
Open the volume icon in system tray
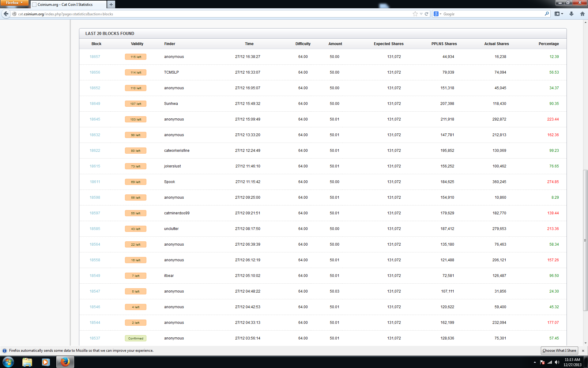(557, 362)
